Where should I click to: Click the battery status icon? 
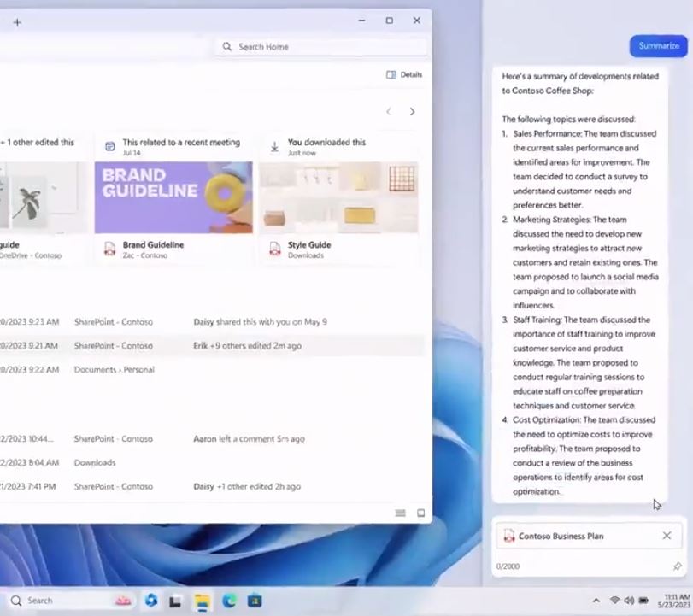click(x=644, y=600)
